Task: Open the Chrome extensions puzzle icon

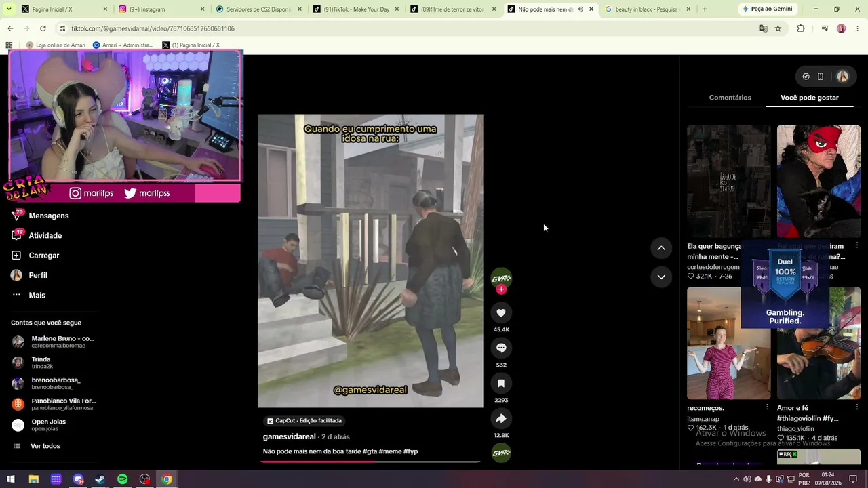Action: [801, 28]
